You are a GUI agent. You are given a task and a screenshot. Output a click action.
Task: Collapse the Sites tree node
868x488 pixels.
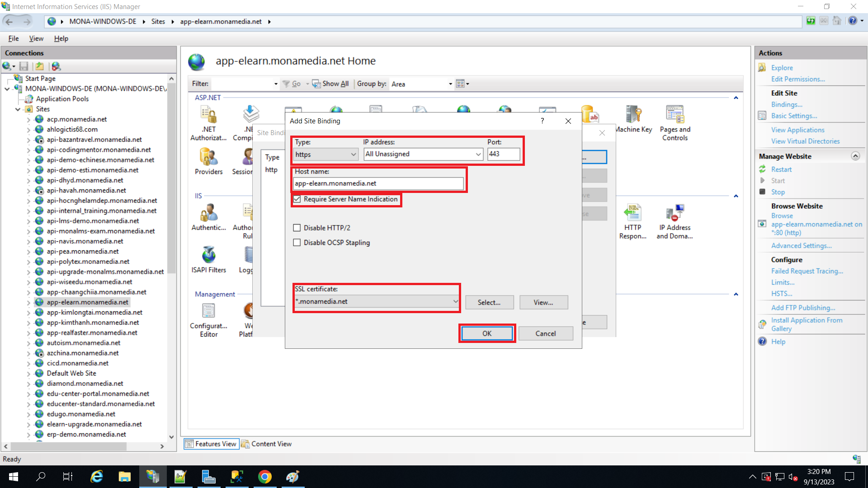pyautogui.click(x=18, y=109)
